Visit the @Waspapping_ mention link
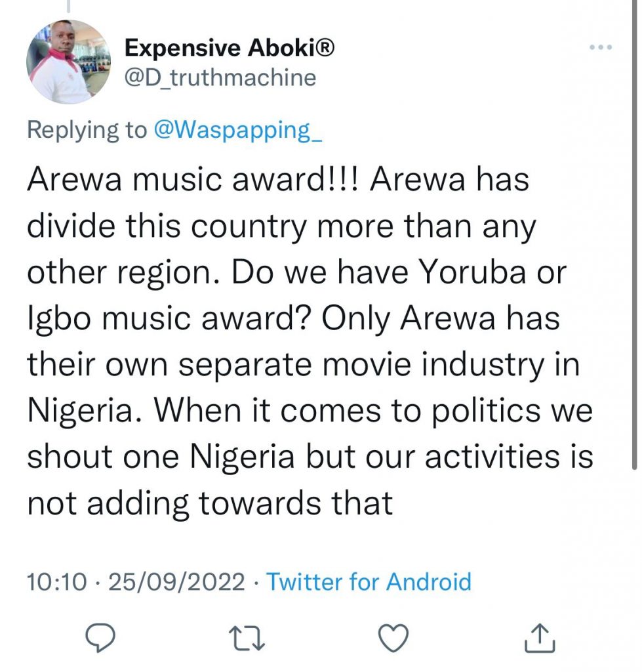642x672 pixels. (237, 130)
